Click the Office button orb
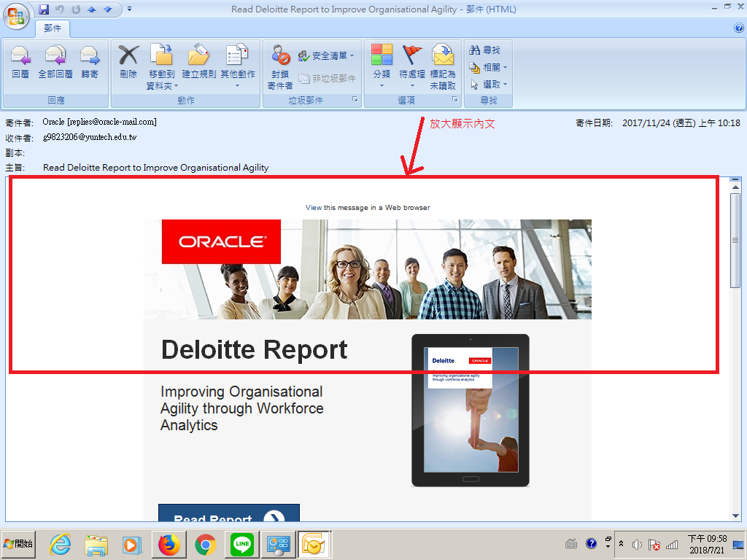The image size is (747, 560). [16, 17]
